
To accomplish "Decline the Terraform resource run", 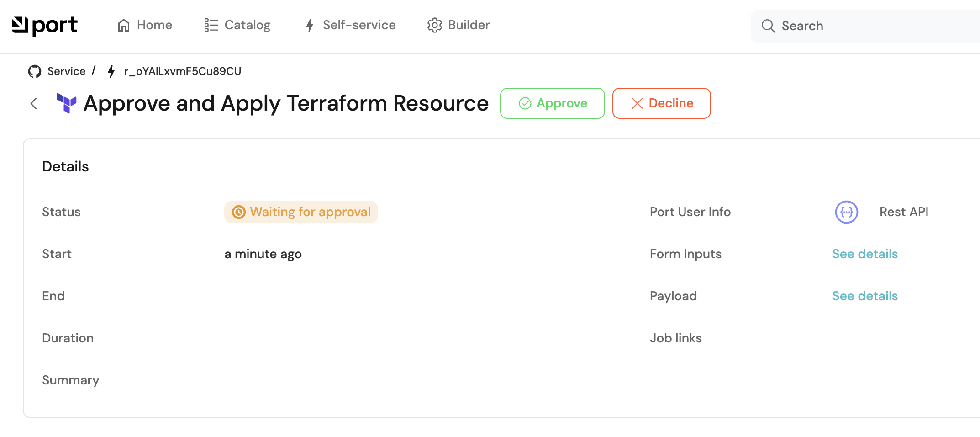I will pyautogui.click(x=661, y=103).
